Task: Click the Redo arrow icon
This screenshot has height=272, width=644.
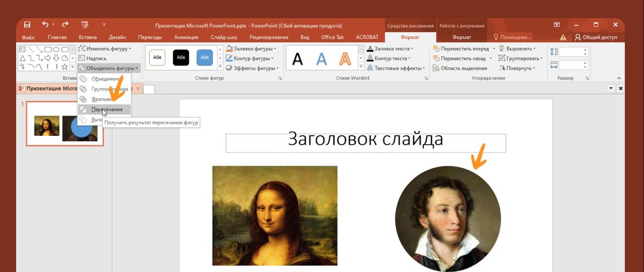Action: (65, 25)
